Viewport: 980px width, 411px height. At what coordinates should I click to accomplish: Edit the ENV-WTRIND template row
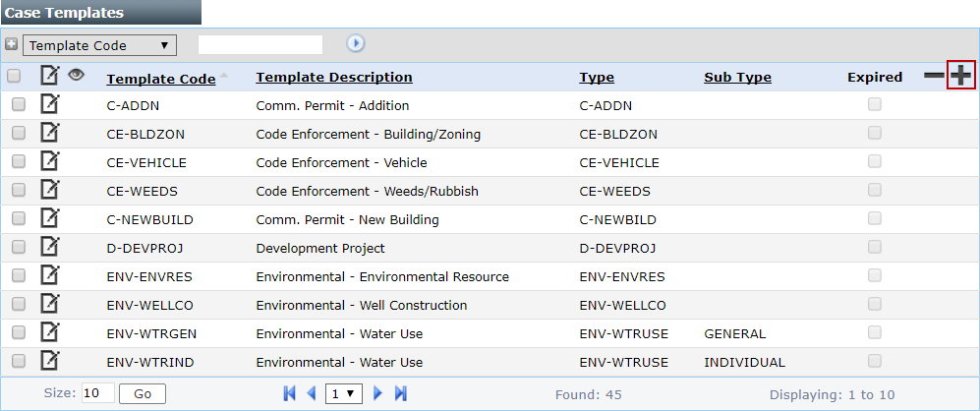pos(50,361)
